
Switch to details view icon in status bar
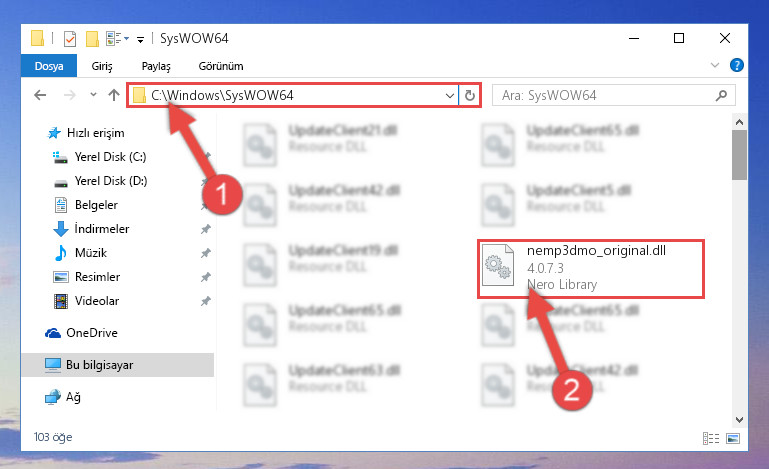pyautogui.click(x=711, y=438)
